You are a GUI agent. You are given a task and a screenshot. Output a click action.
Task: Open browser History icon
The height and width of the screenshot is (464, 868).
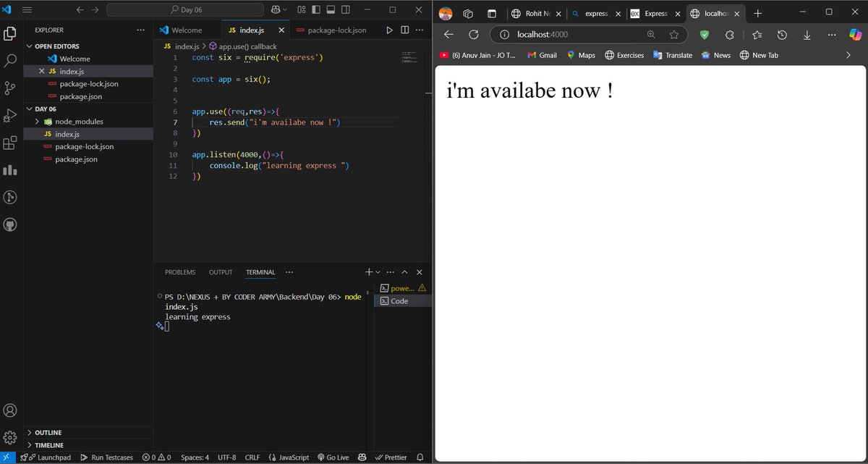(x=782, y=35)
